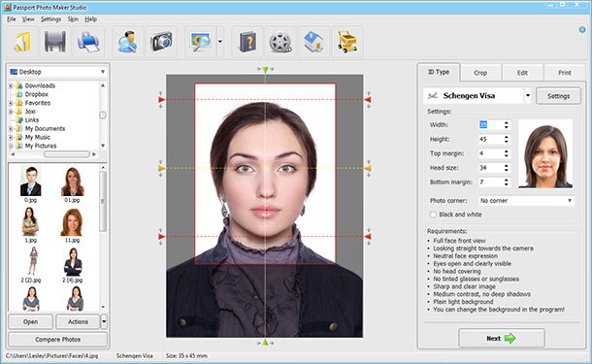Open the image zoom preview toolbar icon
Screen dimensions: 592x364
point(201,42)
